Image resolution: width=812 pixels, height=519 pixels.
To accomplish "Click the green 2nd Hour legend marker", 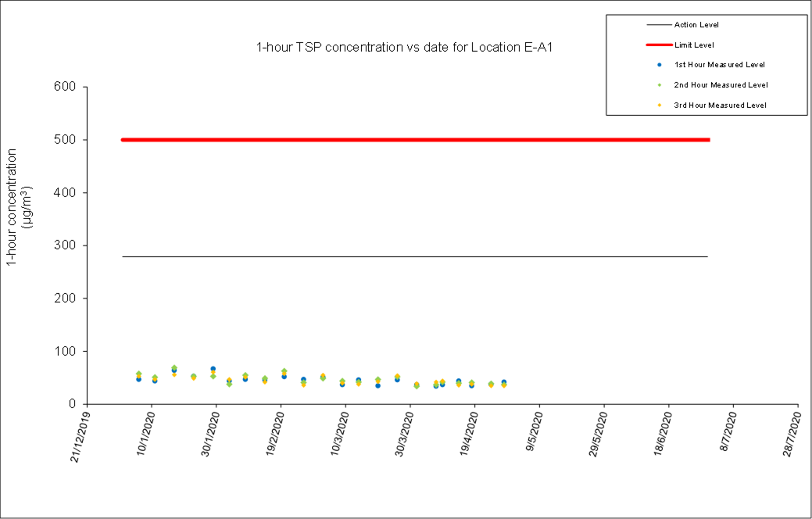I will (660, 84).
